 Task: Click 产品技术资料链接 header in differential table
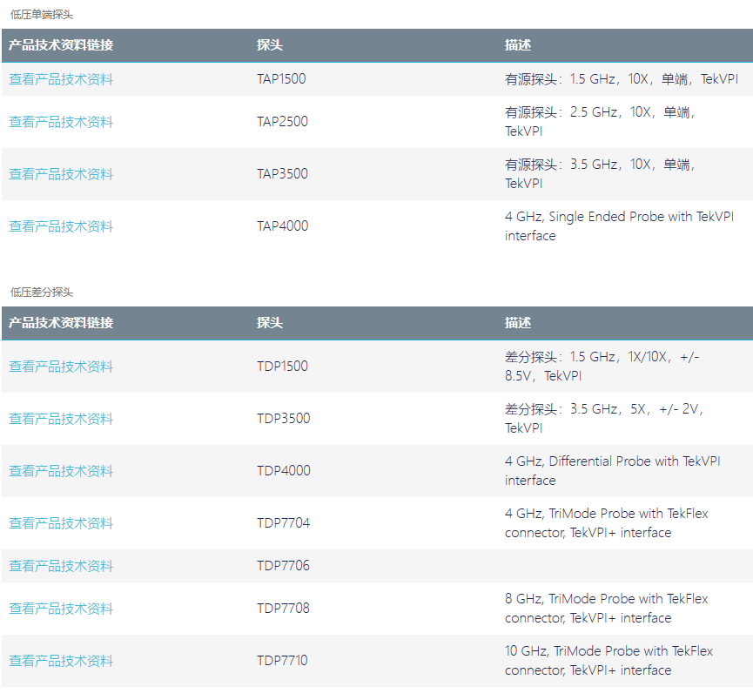click(x=61, y=323)
